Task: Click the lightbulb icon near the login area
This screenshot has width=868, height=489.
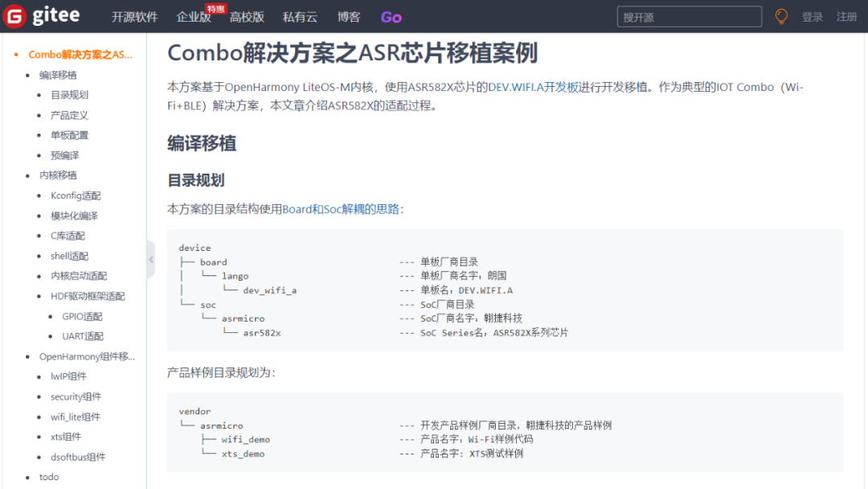Action: click(781, 16)
